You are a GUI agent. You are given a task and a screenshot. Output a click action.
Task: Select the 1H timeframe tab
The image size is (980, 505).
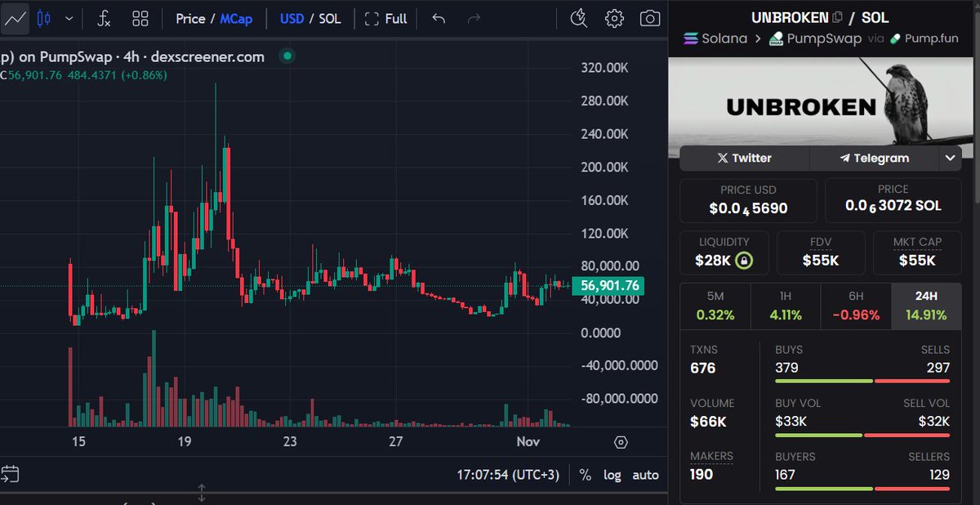pos(785,306)
